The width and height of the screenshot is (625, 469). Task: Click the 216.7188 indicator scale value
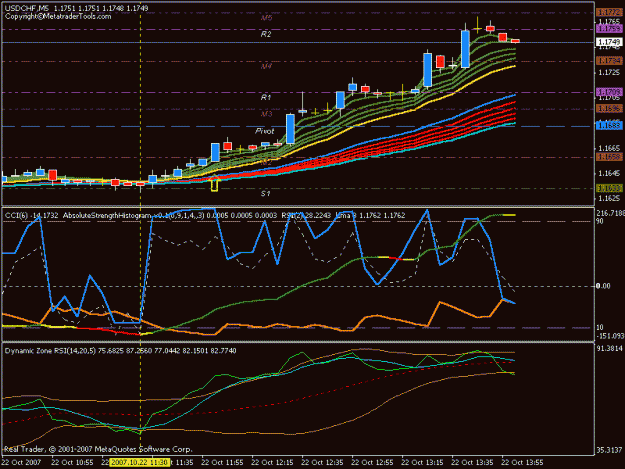(x=610, y=214)
